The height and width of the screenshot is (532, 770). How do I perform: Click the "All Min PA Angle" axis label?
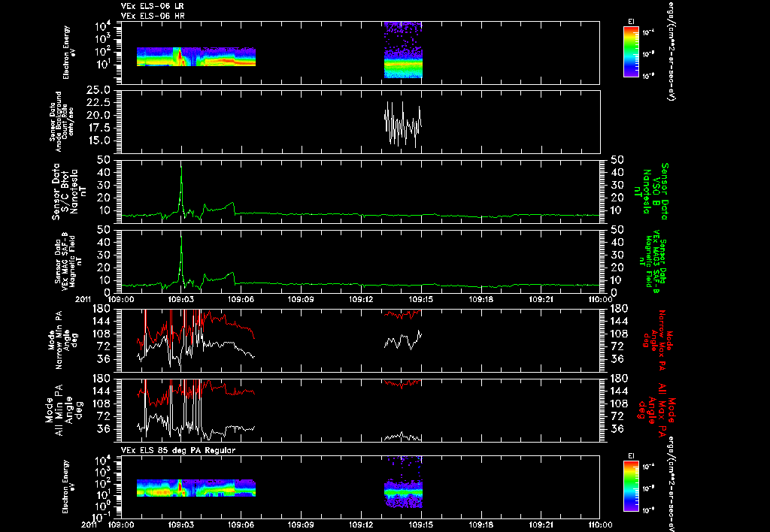click(x=64, y=410)
